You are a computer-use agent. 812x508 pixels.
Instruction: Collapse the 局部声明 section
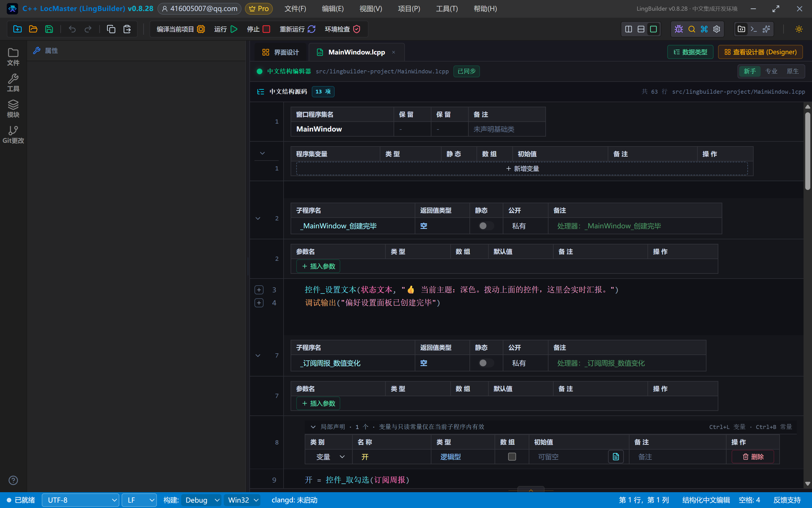(x=313, y=427)
